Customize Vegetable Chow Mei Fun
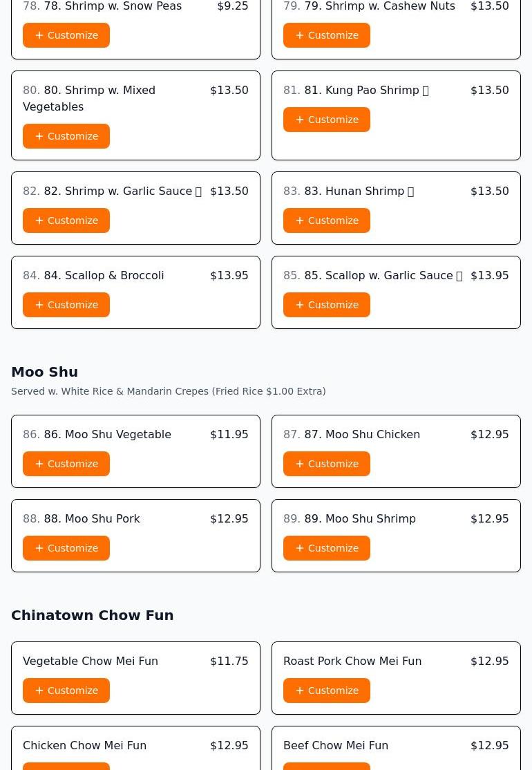This screenshot has width=532, height=770. point(66,691)
